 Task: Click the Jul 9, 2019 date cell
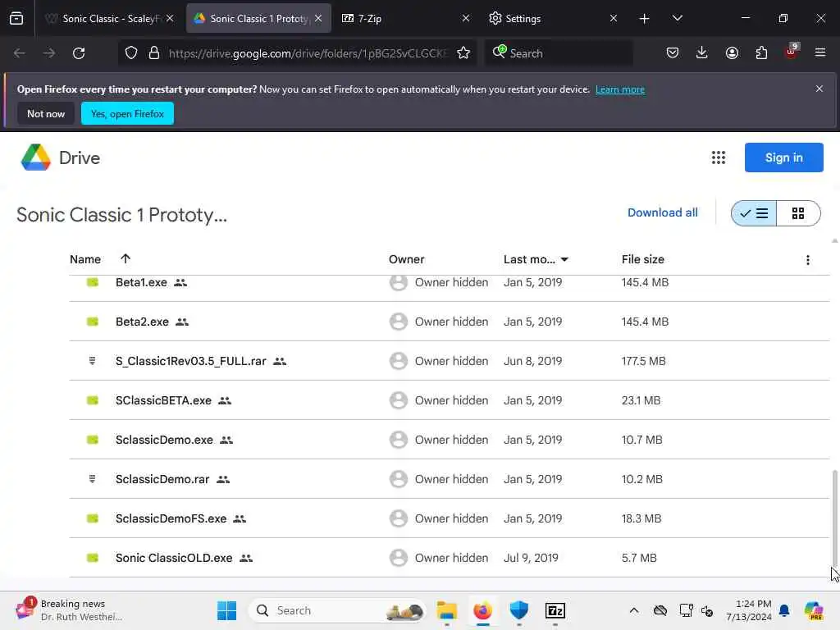tap(531, 558)
